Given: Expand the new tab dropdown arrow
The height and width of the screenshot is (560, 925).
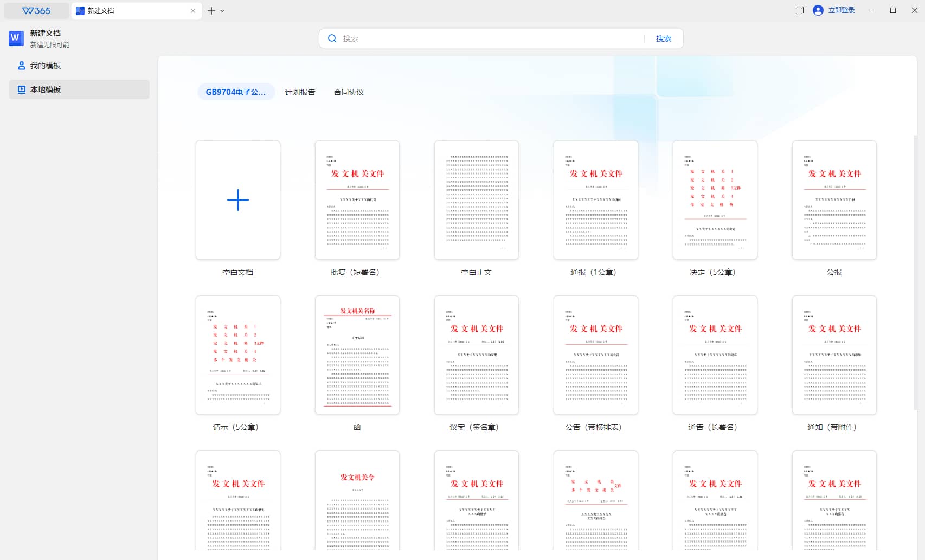Looking at the screenshot, I should pyautogui.click(x=222, y=11).
